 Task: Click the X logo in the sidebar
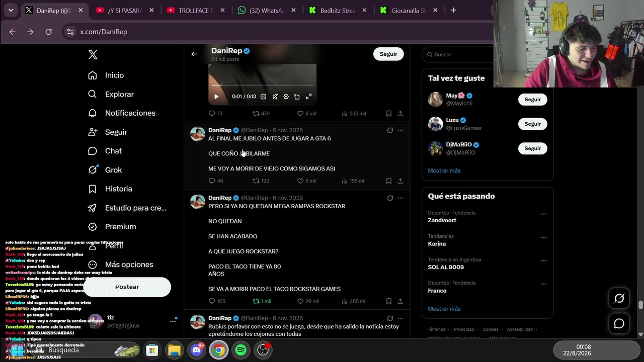click(x=93, y=55)
